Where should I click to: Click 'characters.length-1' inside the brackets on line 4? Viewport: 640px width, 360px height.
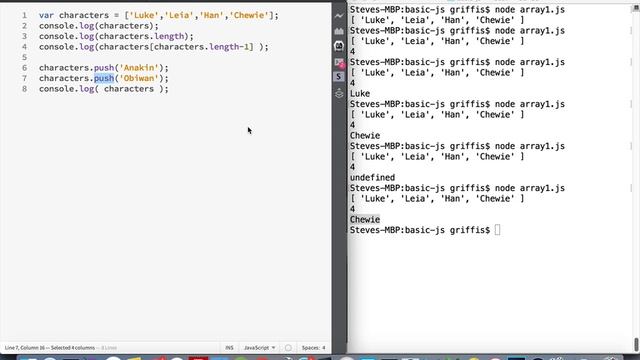(201, 47)
